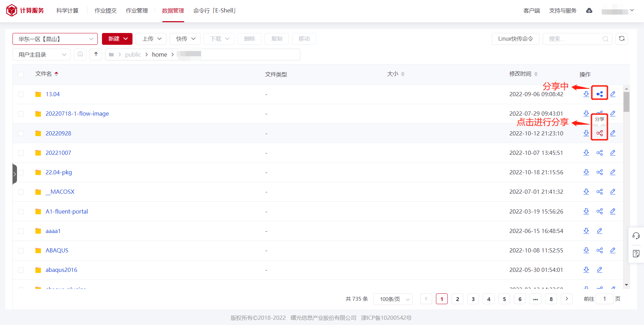The image size is (644, 325).
Task: Edit the 20220718-1-flow-image folder name
Action: (x=613, y=114)
